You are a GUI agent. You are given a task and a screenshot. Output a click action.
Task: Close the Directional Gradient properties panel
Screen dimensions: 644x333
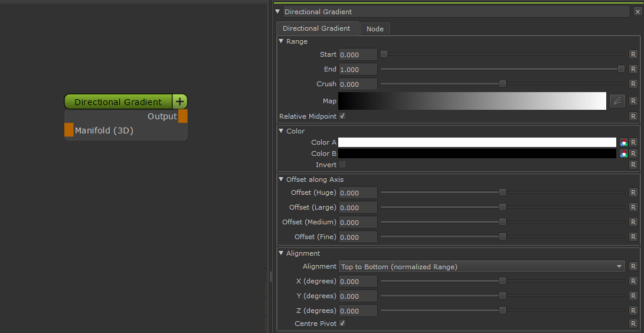[636, 12]
